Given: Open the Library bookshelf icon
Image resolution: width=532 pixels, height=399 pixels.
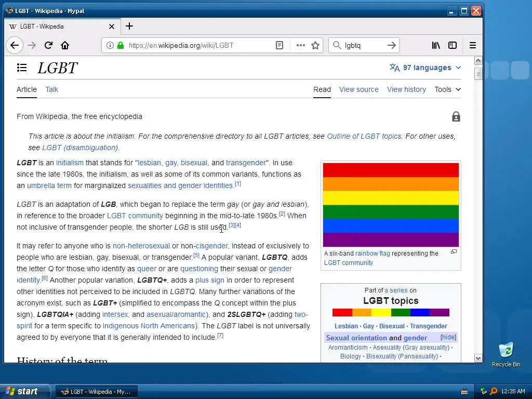Looking at the screenshot, I should (x=436, y=45).
